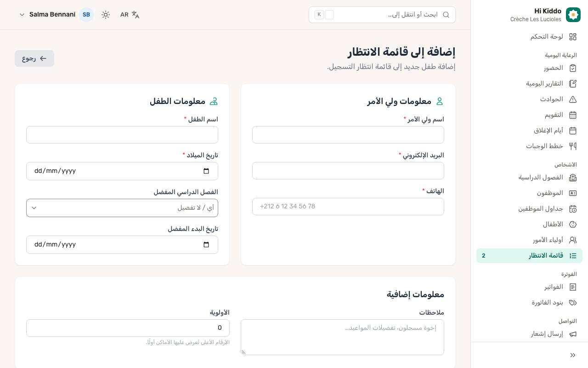
Task: Click the Hi Kiddo logo icon
Action: tap(573, 15)
